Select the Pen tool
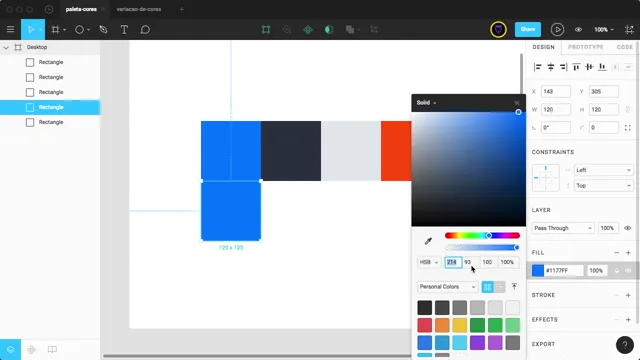 click(x=103, y=29)
